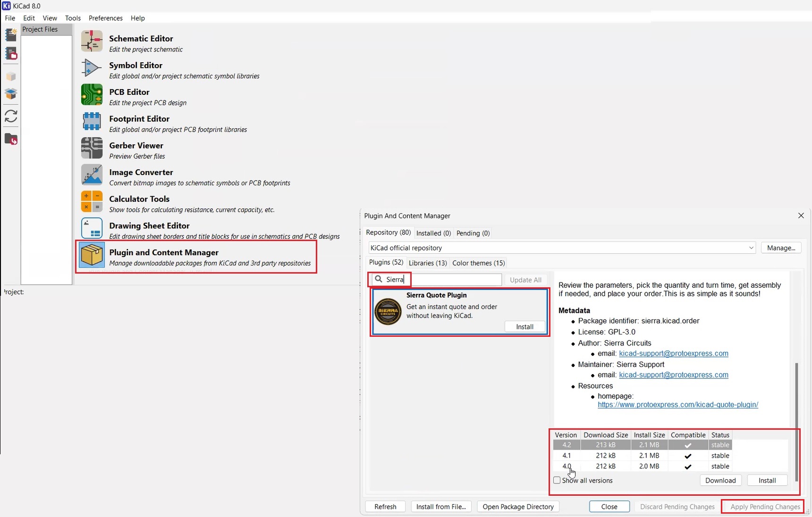Click the Sierra search input field
Screen dimensions: 812x517
coord(437,279)
